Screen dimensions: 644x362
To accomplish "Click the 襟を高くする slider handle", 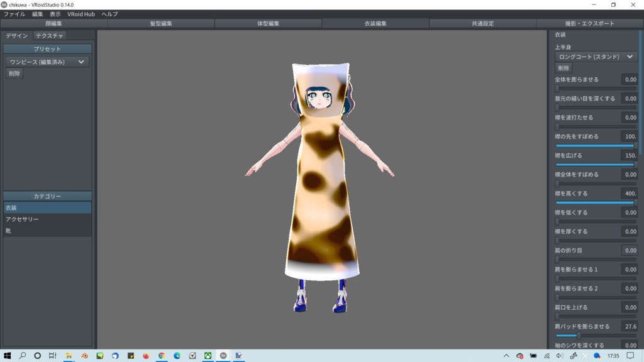I will point(635,202).
